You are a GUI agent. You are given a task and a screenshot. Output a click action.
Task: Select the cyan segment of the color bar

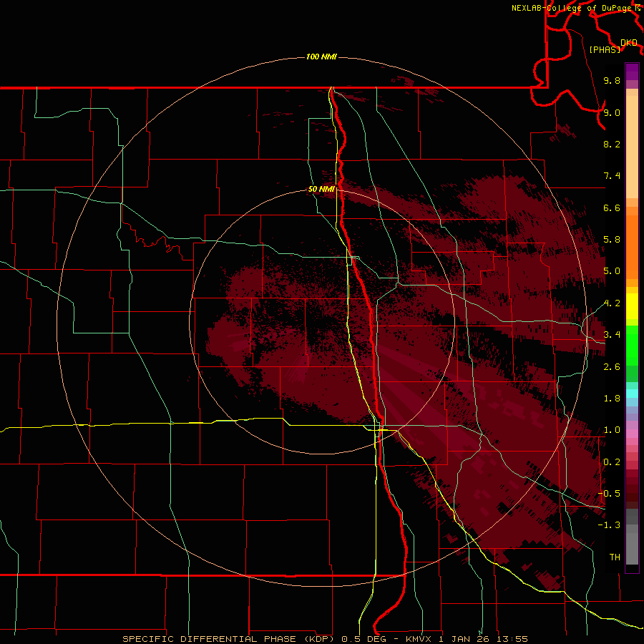pyautogui.click(x=632, y=394)
